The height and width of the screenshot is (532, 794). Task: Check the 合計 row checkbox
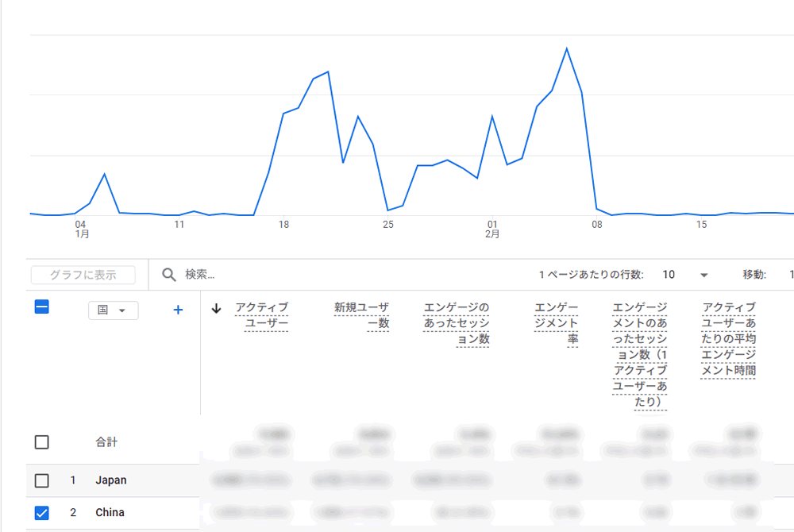click(x=42, y=442)
